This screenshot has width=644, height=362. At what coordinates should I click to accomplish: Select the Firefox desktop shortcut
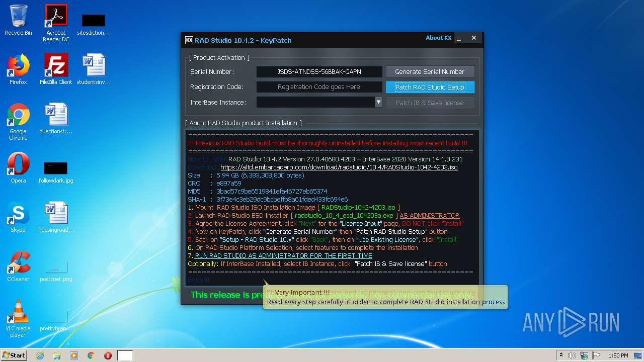pyautogui.click(x=18, y=69)
